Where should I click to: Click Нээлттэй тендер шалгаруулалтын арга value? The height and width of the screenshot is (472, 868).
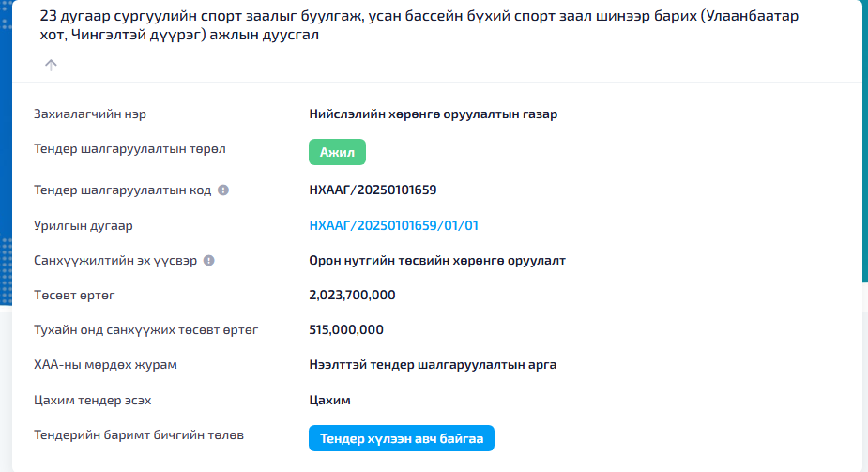point(433,364)
